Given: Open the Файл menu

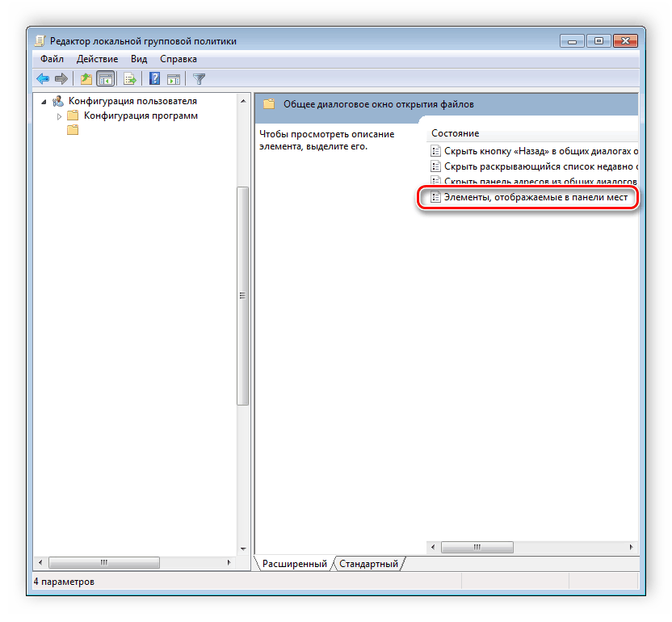Looking at the screenshot, I should point(52,59).
